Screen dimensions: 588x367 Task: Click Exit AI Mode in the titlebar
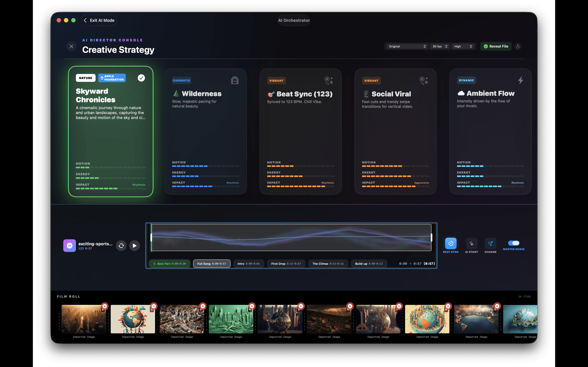[x=99, y=20]
